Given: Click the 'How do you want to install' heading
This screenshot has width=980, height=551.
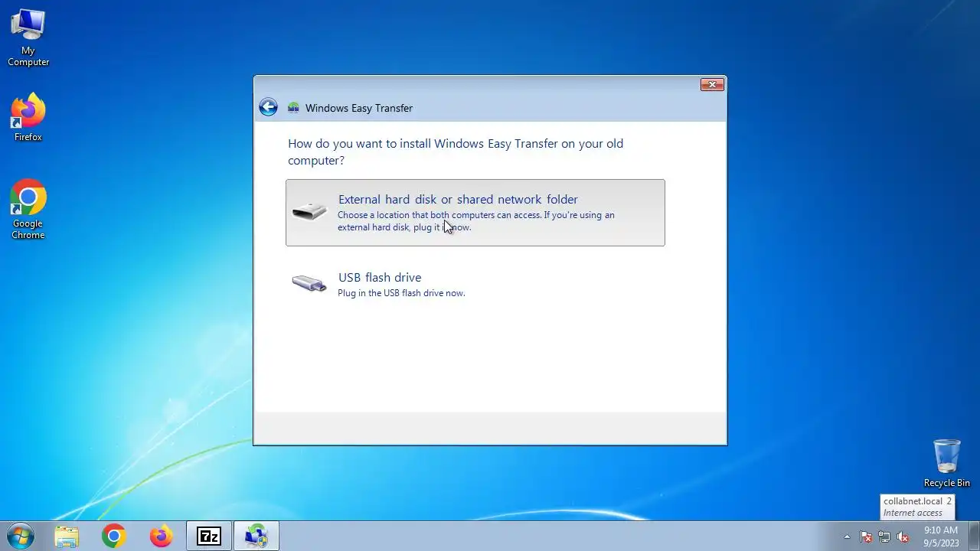Looking at the screenshot, I should tap(456, 152).
